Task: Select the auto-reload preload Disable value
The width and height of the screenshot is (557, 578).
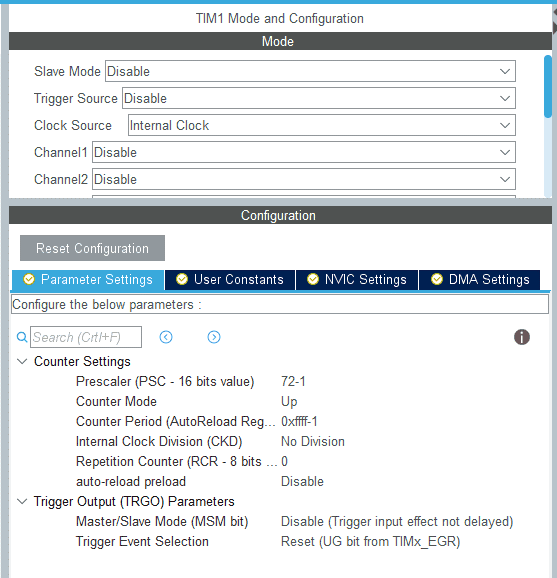Action: click(x=302, y=481)
